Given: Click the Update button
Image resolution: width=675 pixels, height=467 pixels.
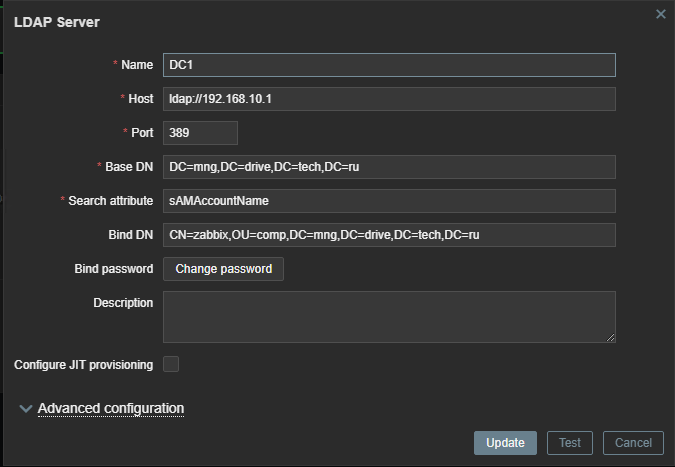Looking at the screenshot, I should (x=505, y=443).
